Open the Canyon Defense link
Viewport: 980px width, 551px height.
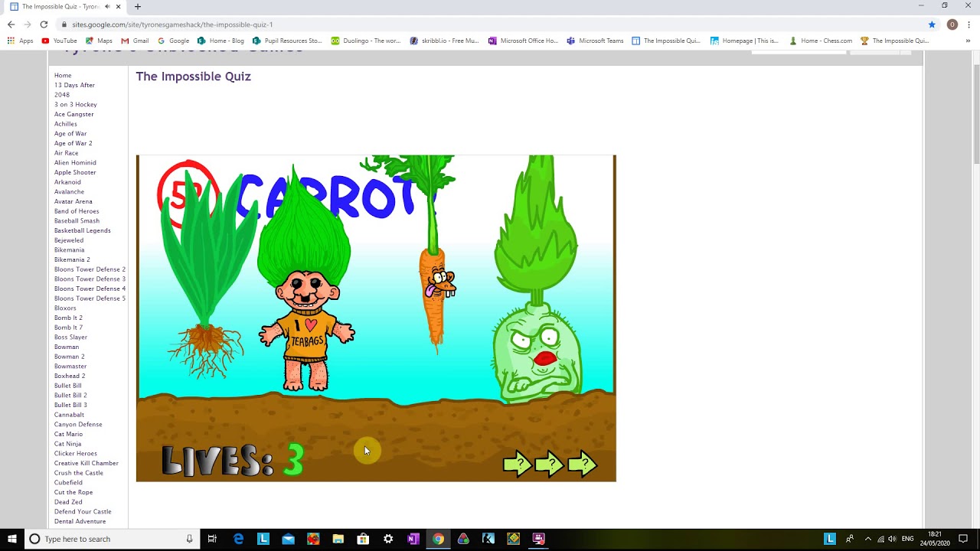(78, 424)
